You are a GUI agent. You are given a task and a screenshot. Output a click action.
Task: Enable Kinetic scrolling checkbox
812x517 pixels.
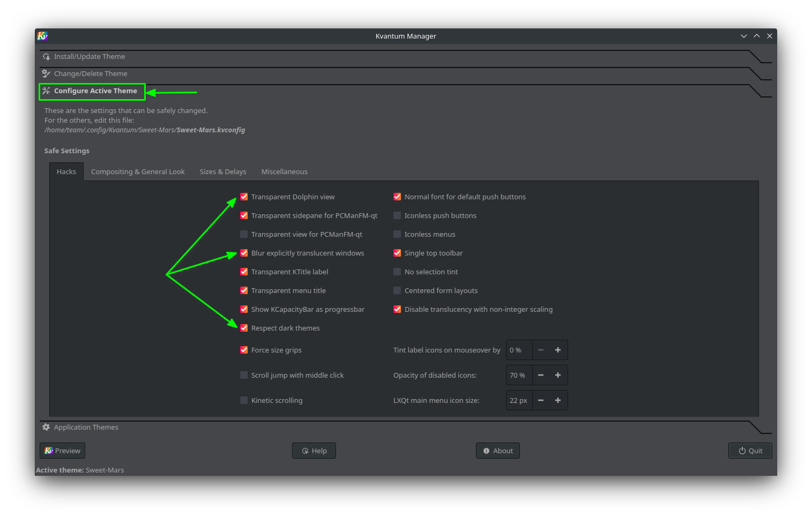244,400
